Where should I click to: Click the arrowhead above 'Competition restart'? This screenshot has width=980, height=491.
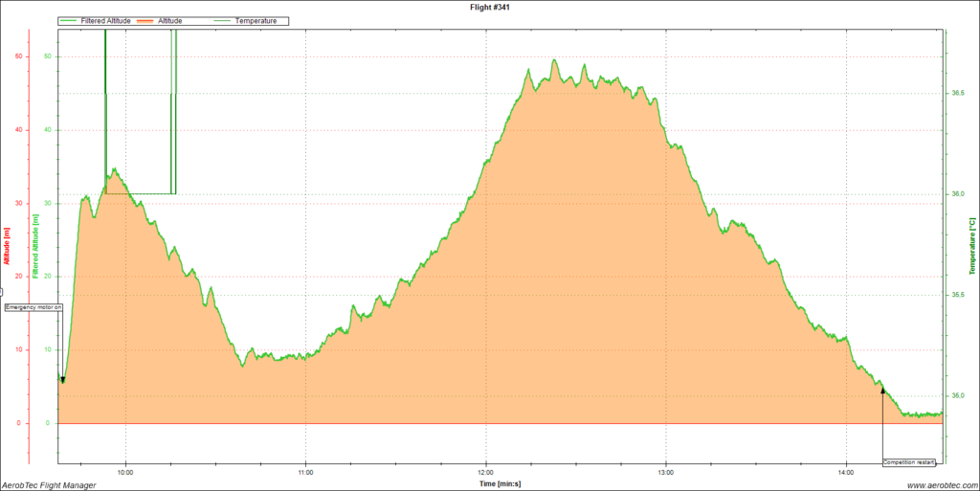[x=882, y=391]
